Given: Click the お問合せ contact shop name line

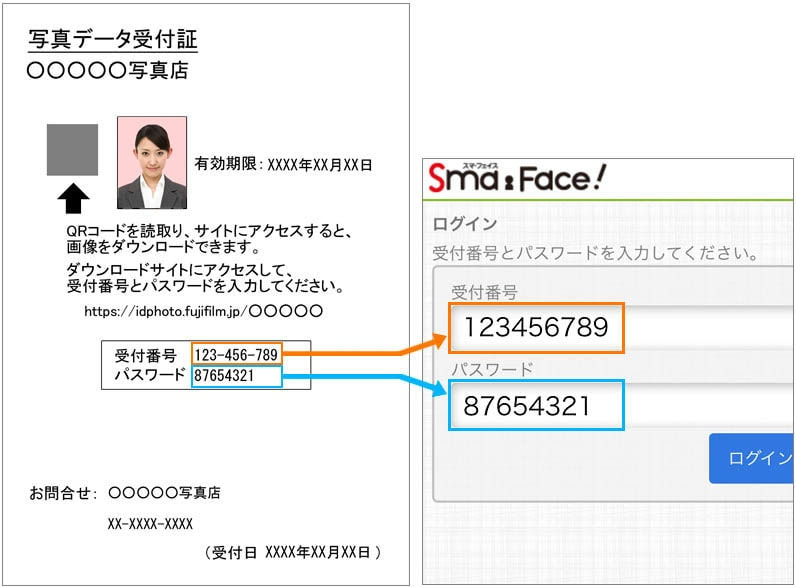Looking at the screenshot, I should click(125, 493).
